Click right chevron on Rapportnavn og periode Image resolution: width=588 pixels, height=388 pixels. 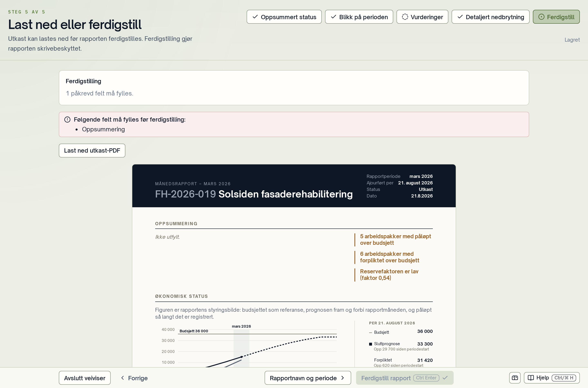coord(343,378)
